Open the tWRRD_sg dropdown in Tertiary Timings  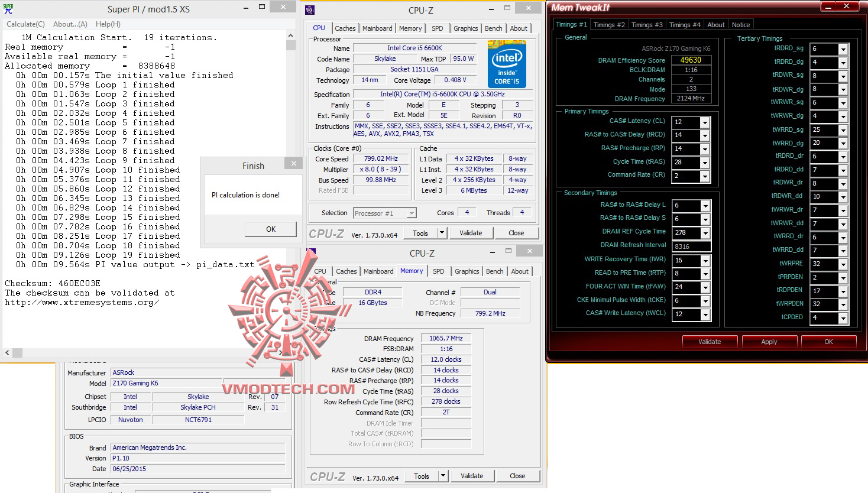point(844,130)
